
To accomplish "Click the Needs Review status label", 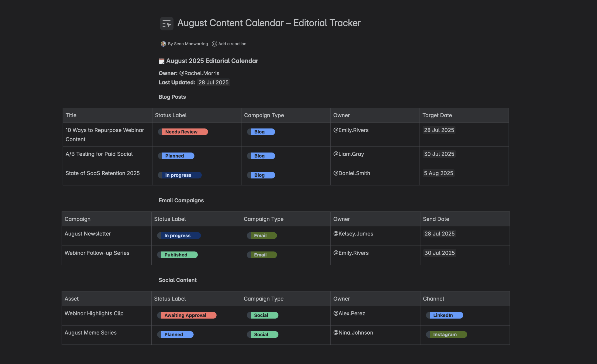I will [183, 132].
